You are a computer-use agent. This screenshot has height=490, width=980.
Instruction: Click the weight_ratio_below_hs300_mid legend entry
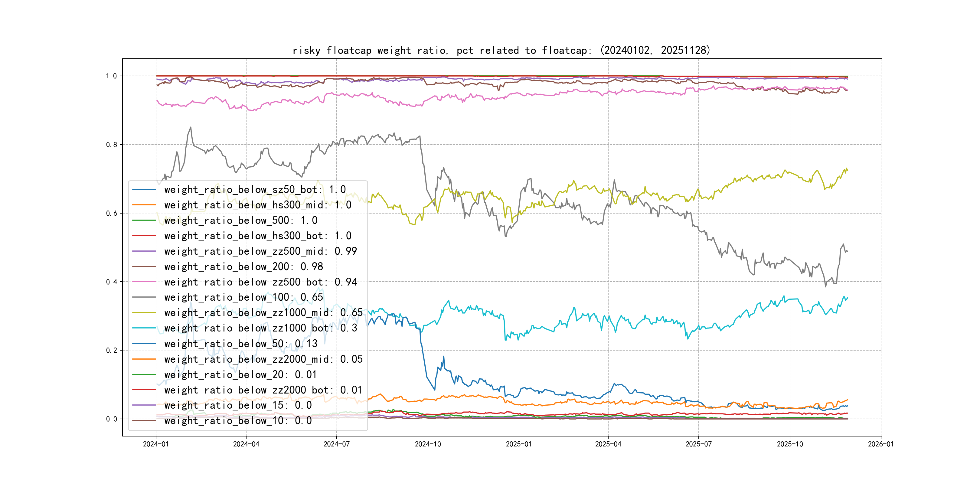(x=258, y=205)
